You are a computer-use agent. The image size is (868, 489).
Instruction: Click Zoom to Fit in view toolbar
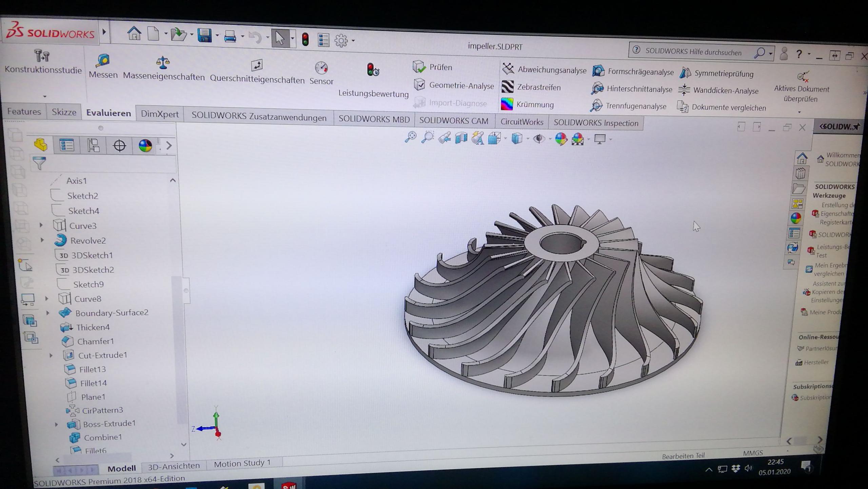(410, 137)
